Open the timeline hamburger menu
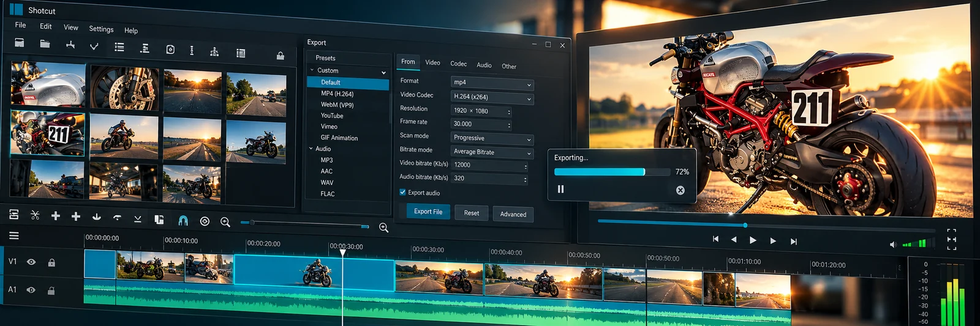Viewport: 980px width, 326px height. pyautogui.click(x=14, y=235)
